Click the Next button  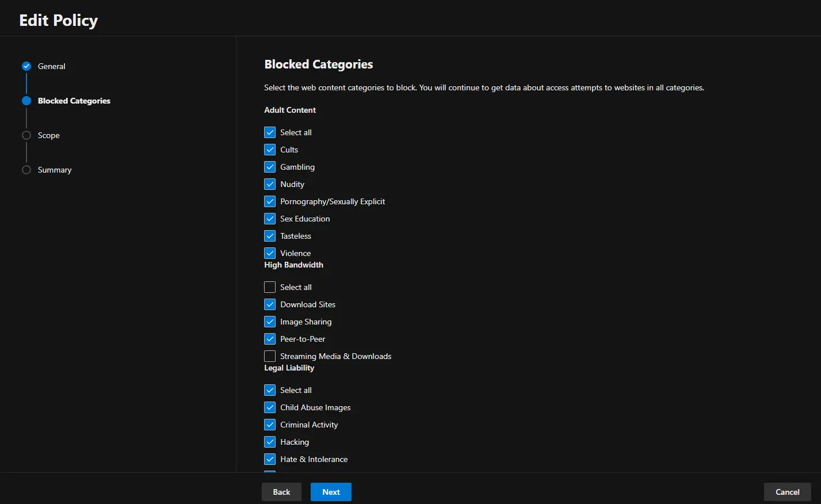tap(330, 491)
